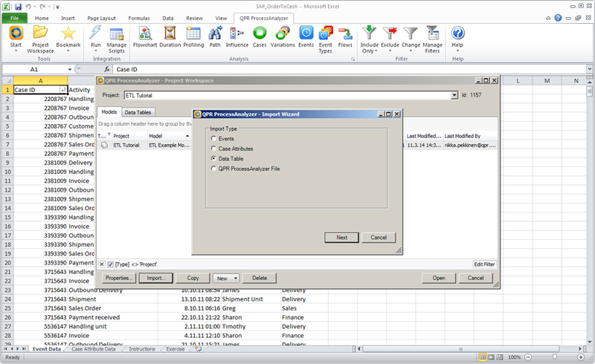
Task: Open the File tab
Action: tap(14, 18)
